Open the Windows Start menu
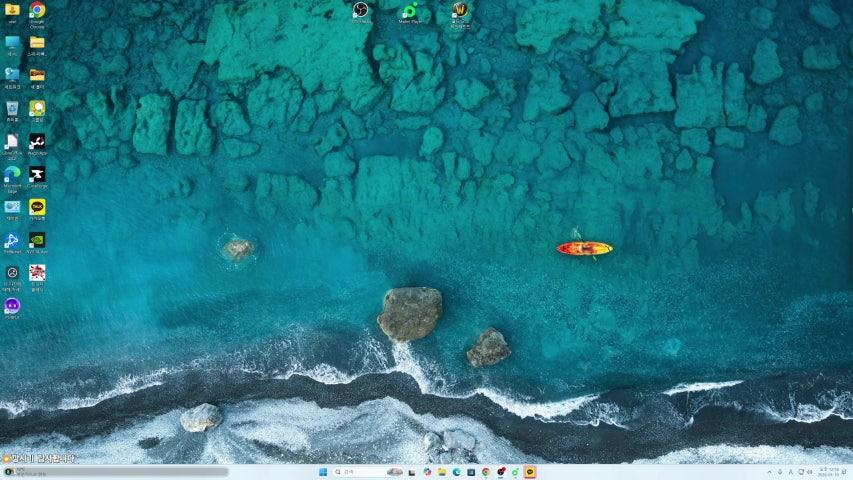Viewport: 853px width, 480px height. tap(322, 472)
